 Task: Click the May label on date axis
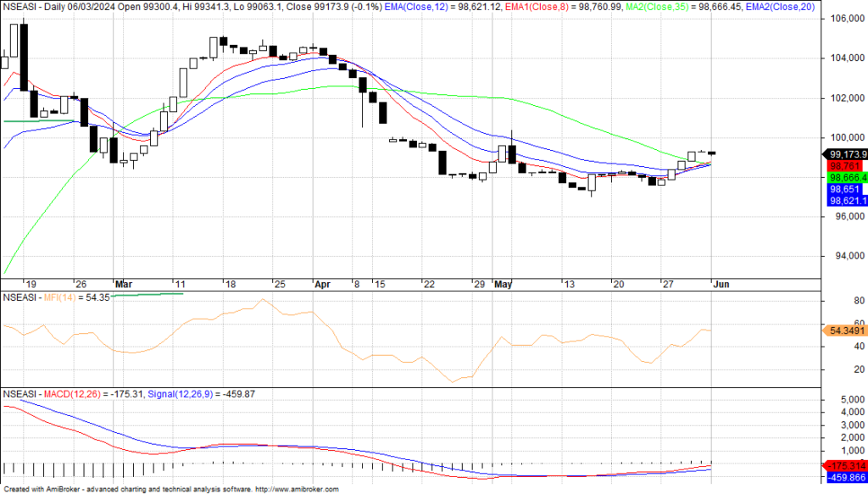(504, 285)
